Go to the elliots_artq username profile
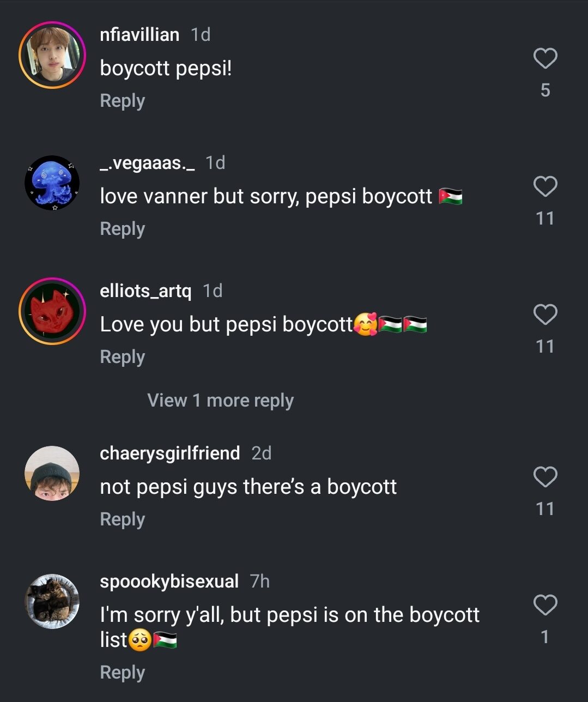 click(146, 291)
